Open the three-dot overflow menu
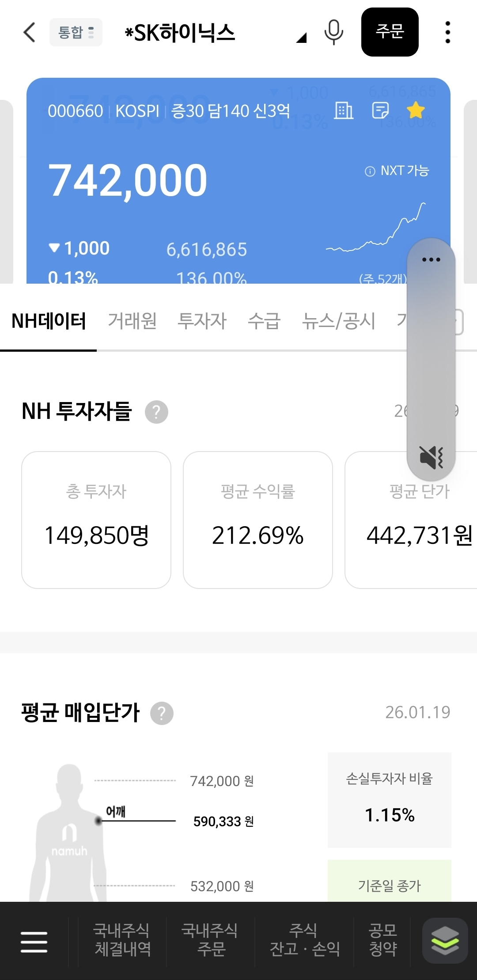 click(447, 32)
